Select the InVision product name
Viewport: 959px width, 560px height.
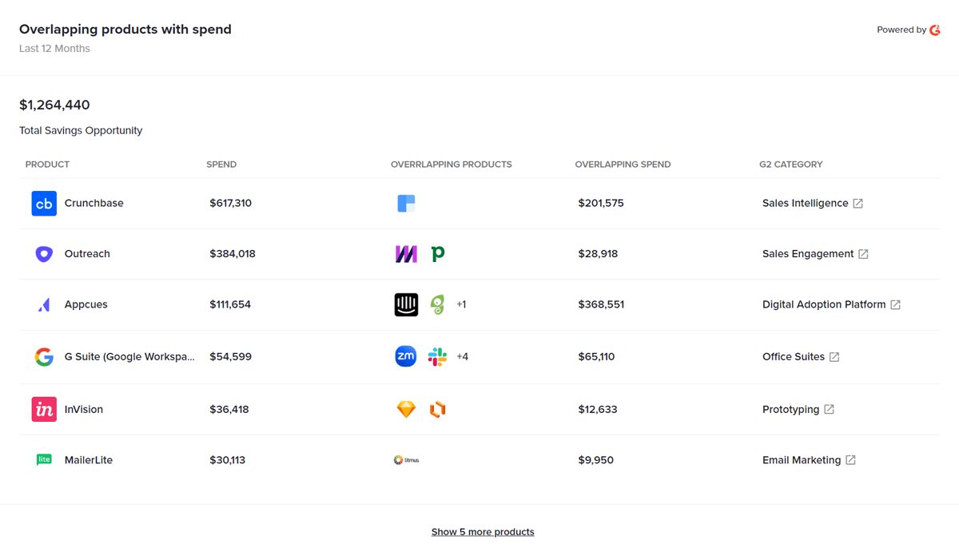[84, 410]
